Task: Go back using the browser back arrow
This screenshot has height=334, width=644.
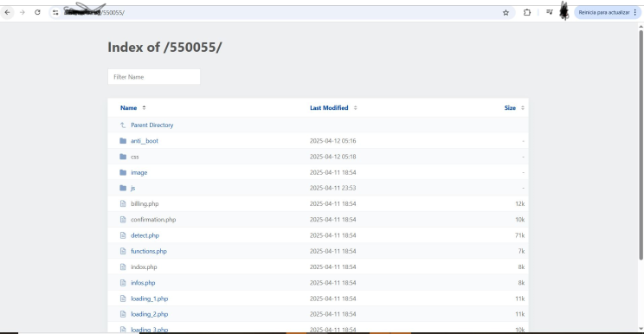Action: tap(8, 12)
